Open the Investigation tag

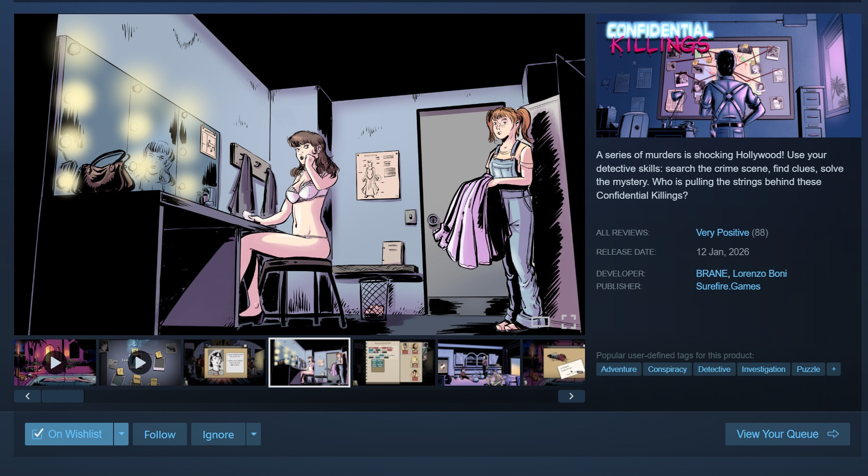coord(763,369)
